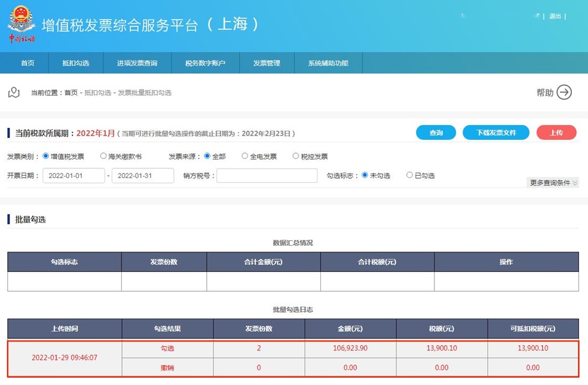
Task: Open the 系统辅助功能 menu
Action: tap(328, 63)
